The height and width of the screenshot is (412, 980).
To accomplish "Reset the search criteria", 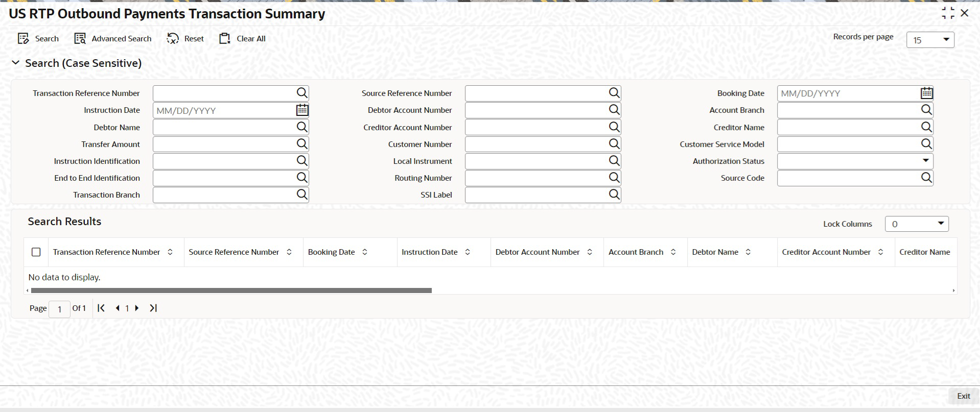I will pyautogui.click(x=185, y=39).
